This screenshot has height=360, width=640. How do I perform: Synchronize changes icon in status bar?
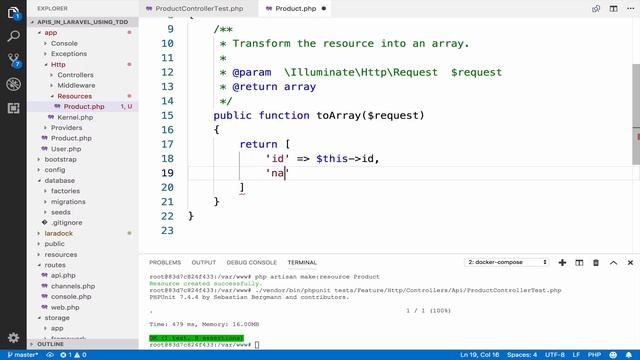[50, 355]
